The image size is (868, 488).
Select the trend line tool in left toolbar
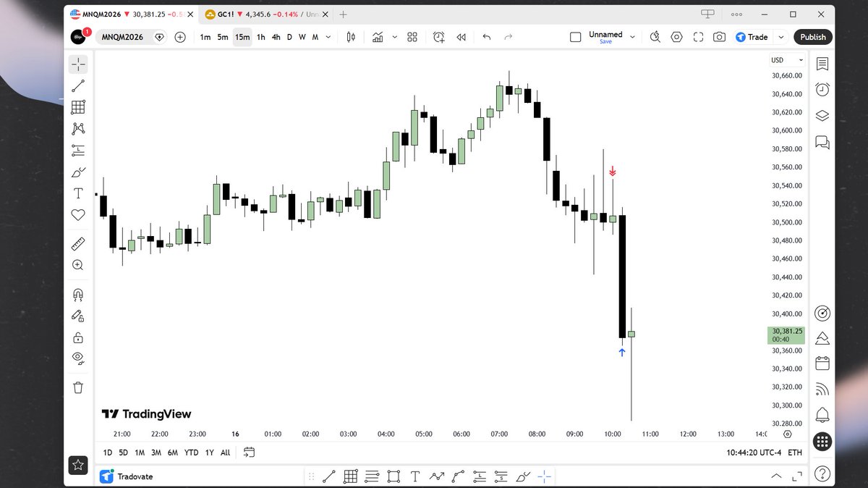pyautogui.click(x=78, y=85)
